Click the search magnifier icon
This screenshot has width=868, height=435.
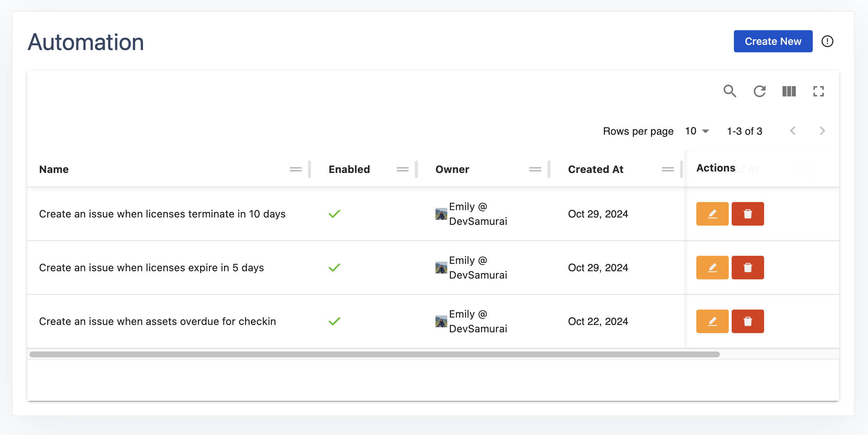pos(729,91)
